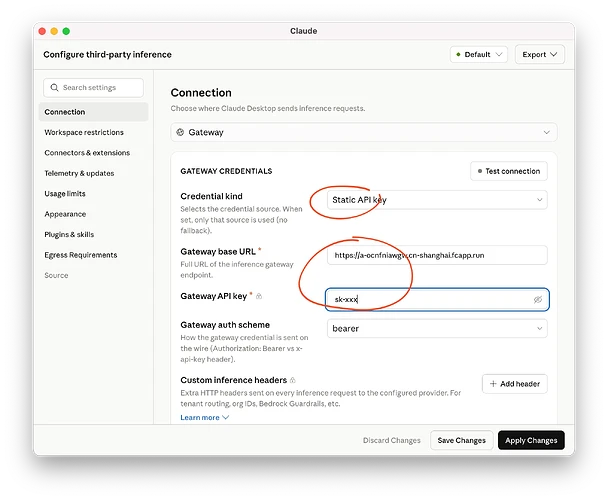608x500 pixels.
Task: Click the plus icon in Add header
Action: (x=493, y=384)
